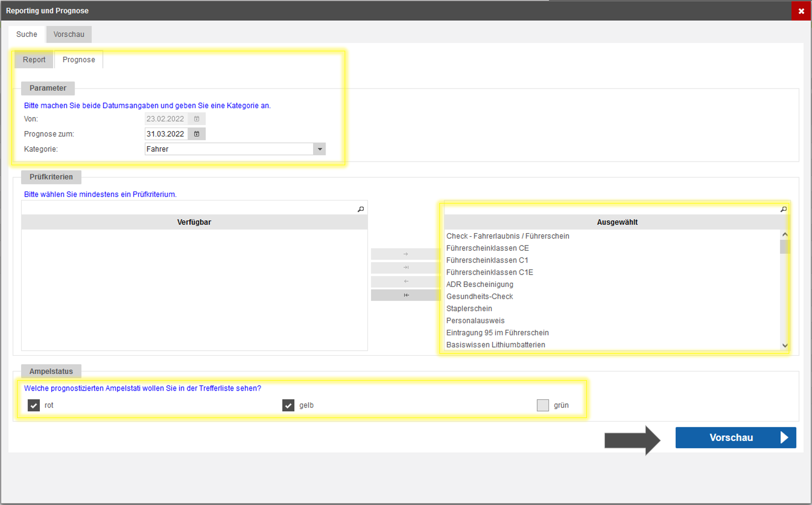Click search magnifier above Verfügbar list

tap(361, 209)
